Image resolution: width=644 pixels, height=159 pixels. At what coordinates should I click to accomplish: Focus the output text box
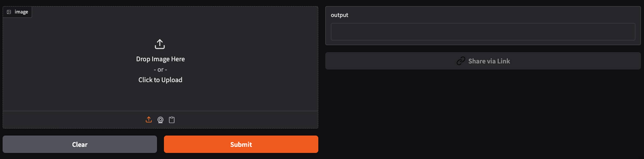[x=482, y=32]
